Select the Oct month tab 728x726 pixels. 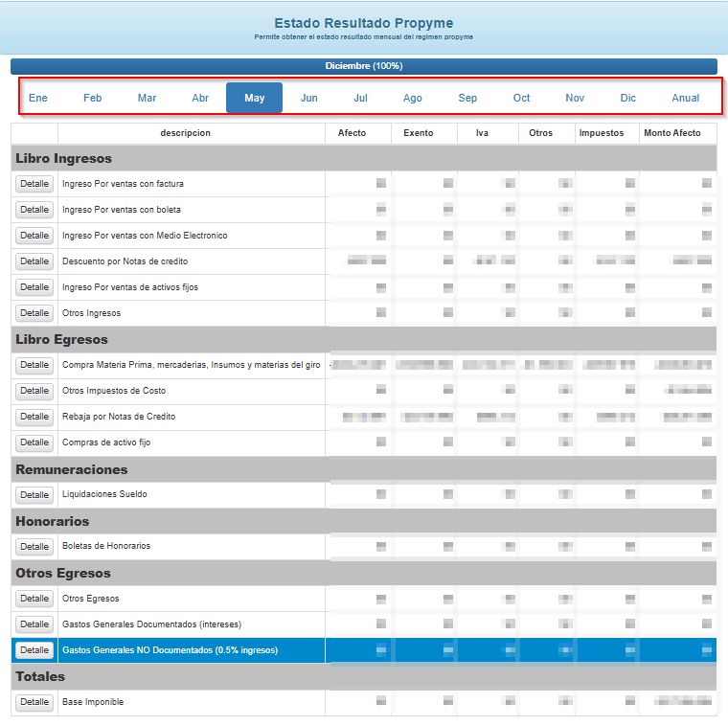pyautogui.click(x=521, y=98)
